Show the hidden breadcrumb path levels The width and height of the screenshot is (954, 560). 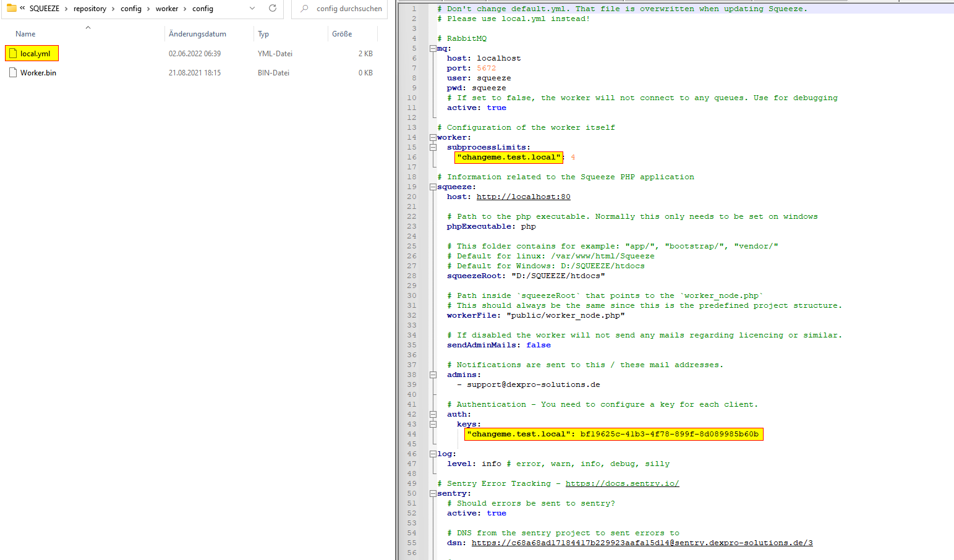point(22,8)
